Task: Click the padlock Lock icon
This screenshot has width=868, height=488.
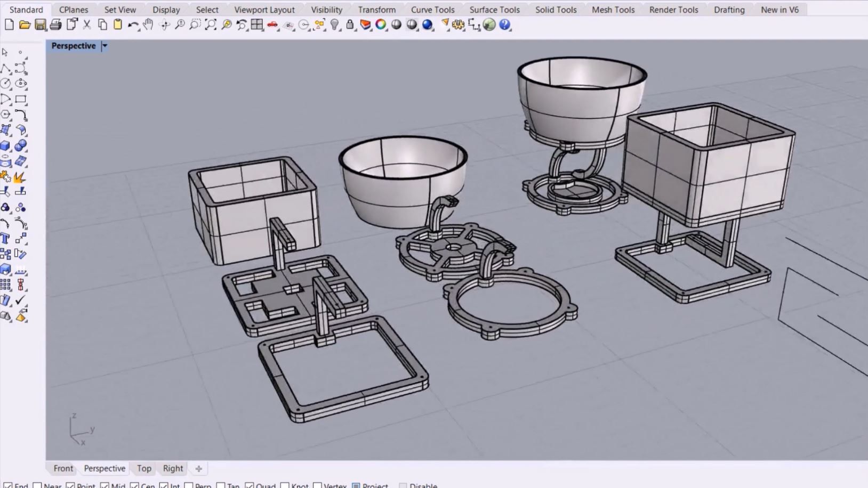Action: point(350,25)
